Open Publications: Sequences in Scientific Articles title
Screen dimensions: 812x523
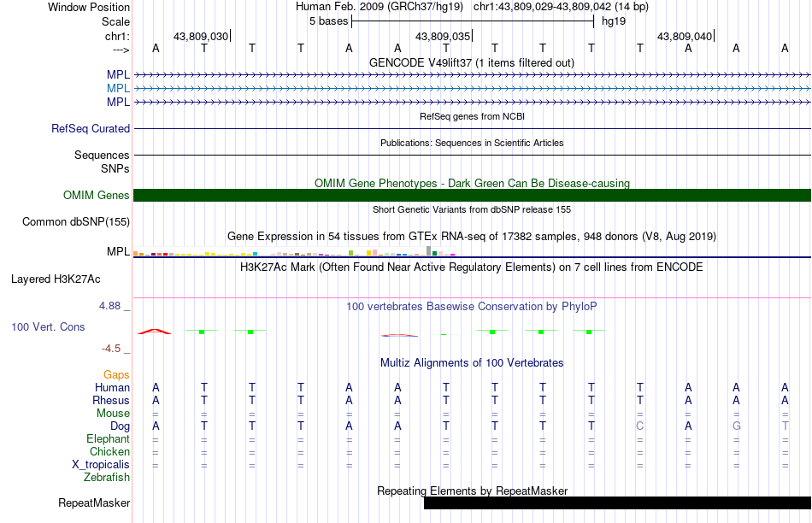(x=472, y=143)
